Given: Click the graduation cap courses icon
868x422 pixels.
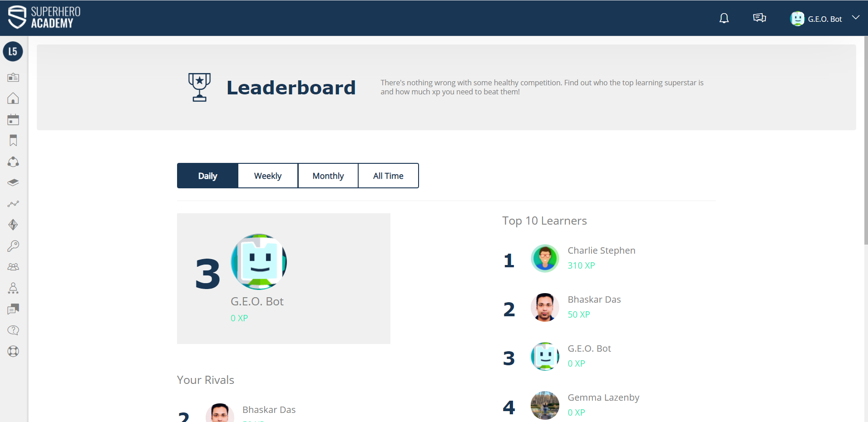Looking at the screenshot, I should coord(13,183).
